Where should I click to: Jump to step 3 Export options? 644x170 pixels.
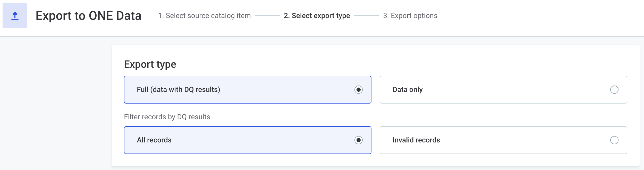(x=410, y=16)
